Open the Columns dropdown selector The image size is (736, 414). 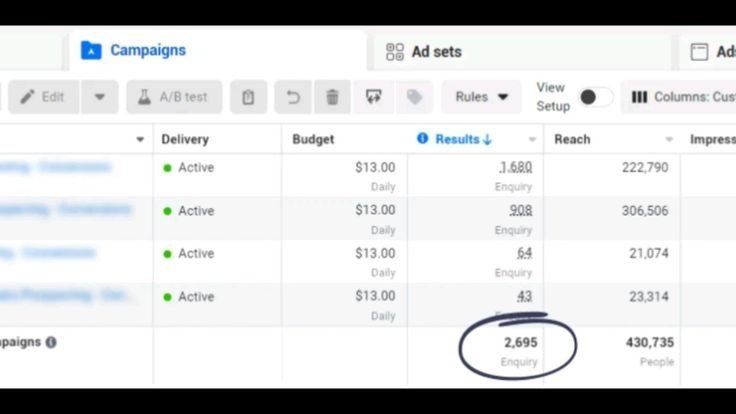682,97
